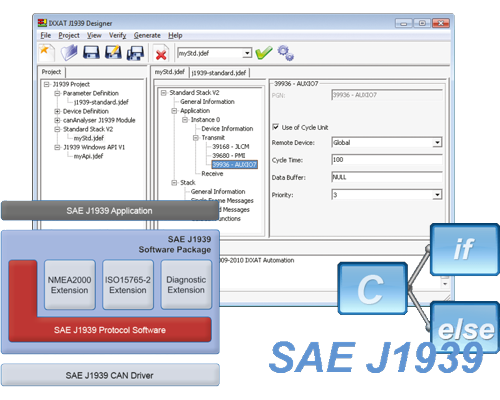Image resolution: width=500 pixels, height=400 pixels.
Task: Collapse the Transmit tree node
Action: [196, 138]
